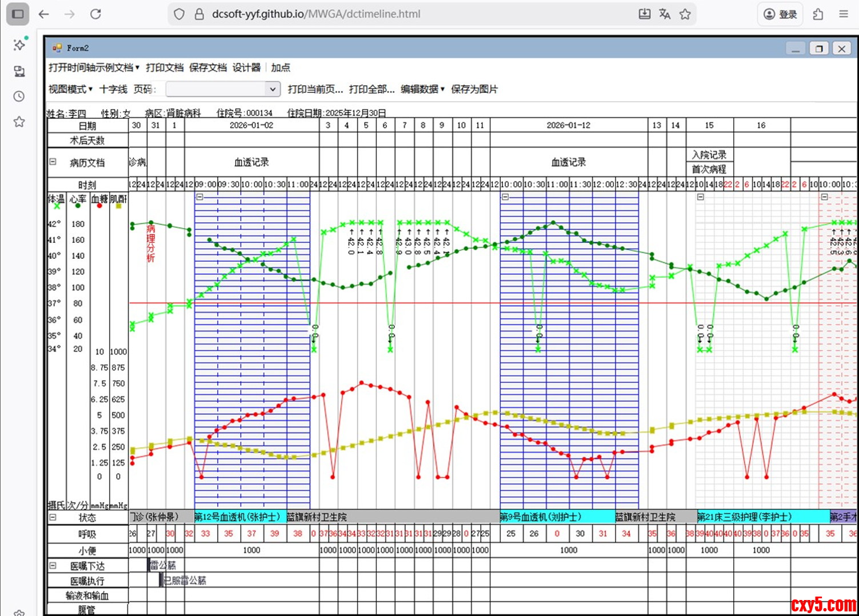
Task: Collapse the 医嘱下达 row
Action: (x=53, y=565)
